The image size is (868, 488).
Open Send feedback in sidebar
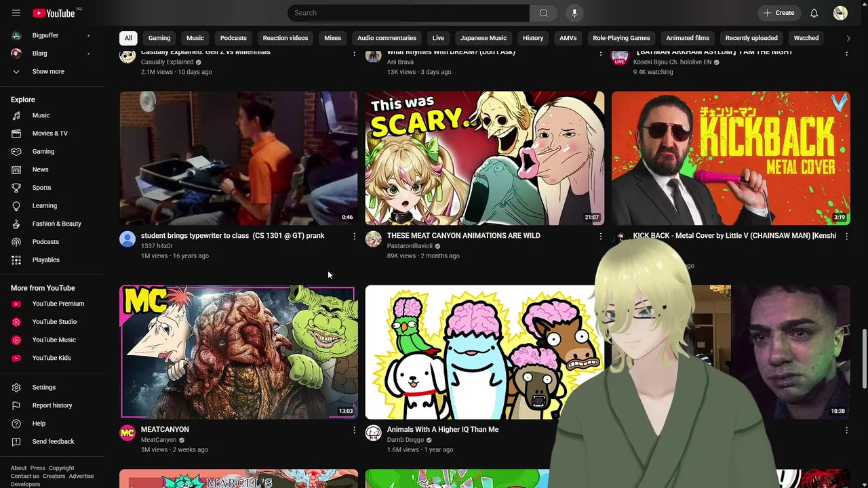pos(52,441)
